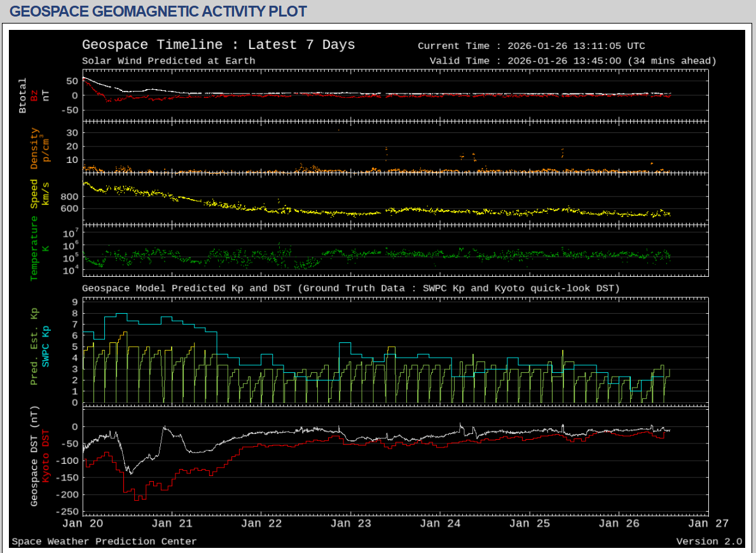The image size is (756, 553).
Task: Click the Geospace Geomagnetic Activity Plot heading
Action: [158, 11]
